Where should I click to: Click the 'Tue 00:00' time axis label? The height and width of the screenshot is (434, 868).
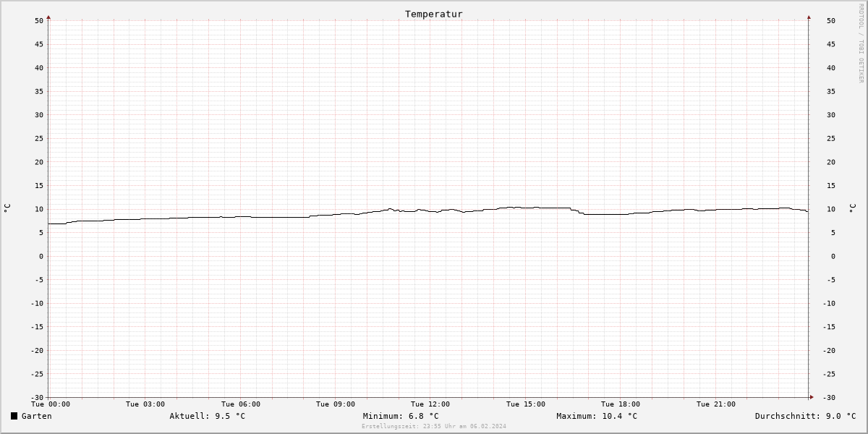51,404
